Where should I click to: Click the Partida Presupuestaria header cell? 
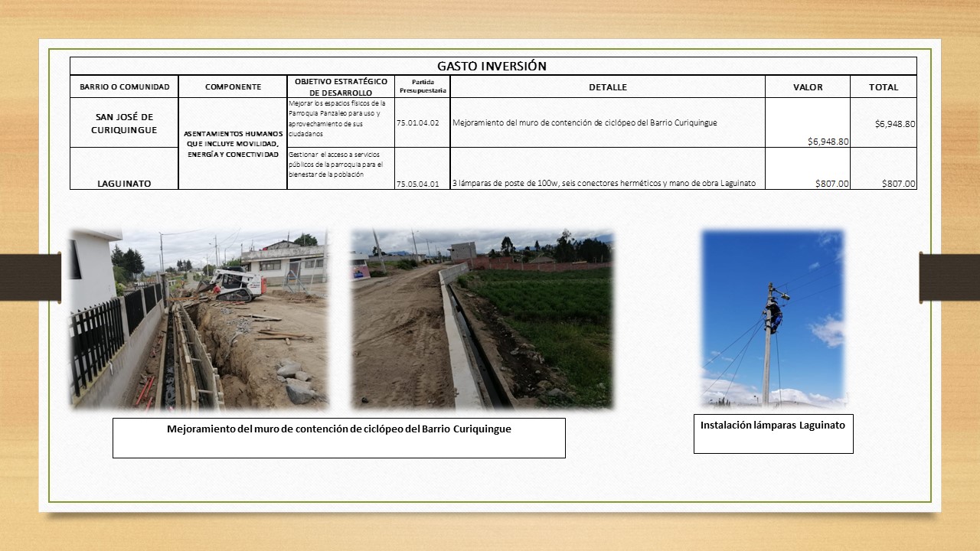tap(423, 86)
